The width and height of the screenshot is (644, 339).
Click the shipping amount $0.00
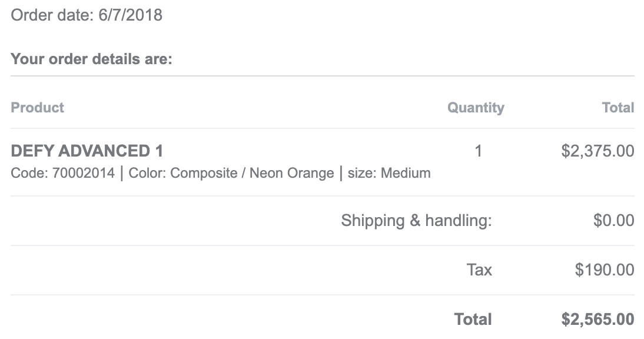click(x=613, y=221)
